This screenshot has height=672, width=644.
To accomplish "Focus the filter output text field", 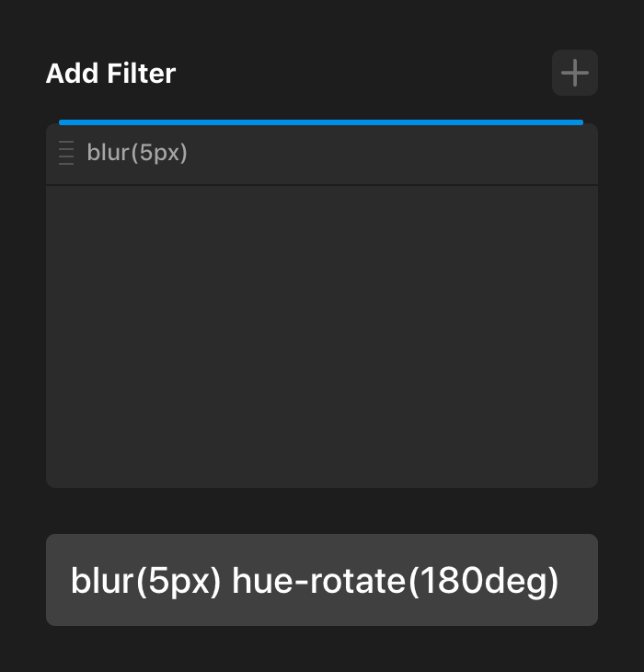I will (x=322, y=580).
